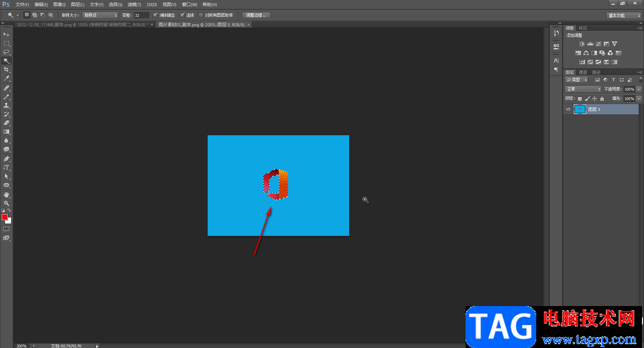Open Adjustments panel flyout menu
This screenshot has height=348, width=644.
click(640, 28)
